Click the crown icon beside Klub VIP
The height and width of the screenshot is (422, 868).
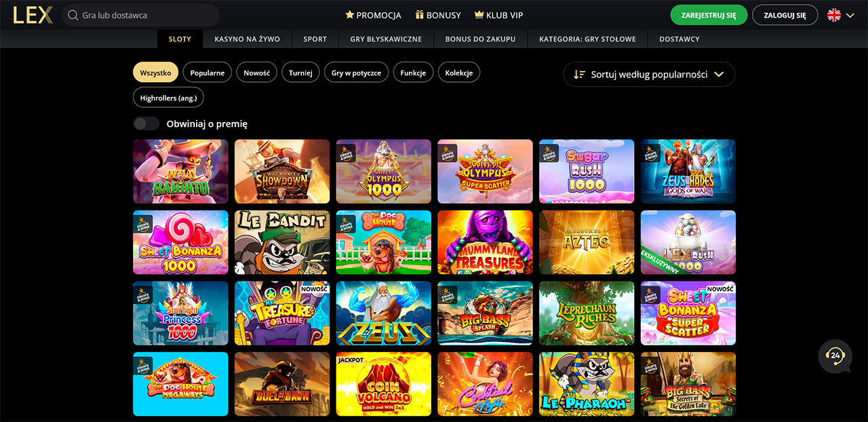point(479,15)
